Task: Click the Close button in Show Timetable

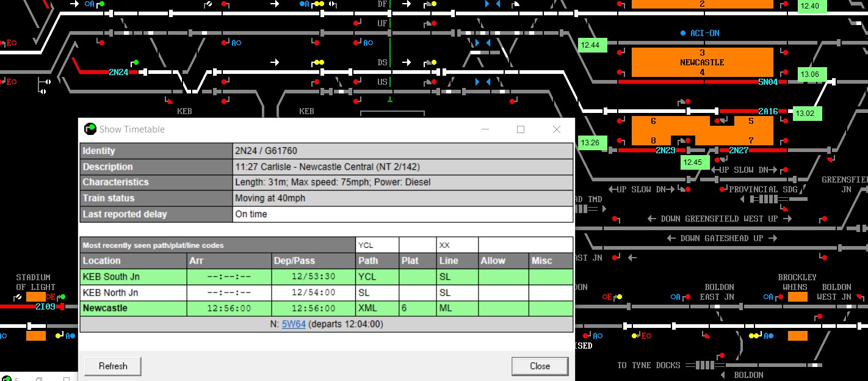Action: coord(540,366)
